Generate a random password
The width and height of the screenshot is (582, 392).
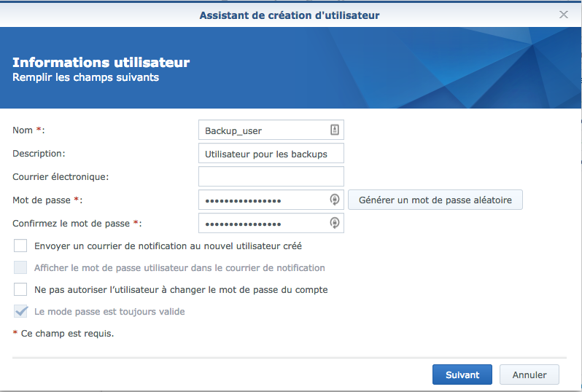click(435, 200)
